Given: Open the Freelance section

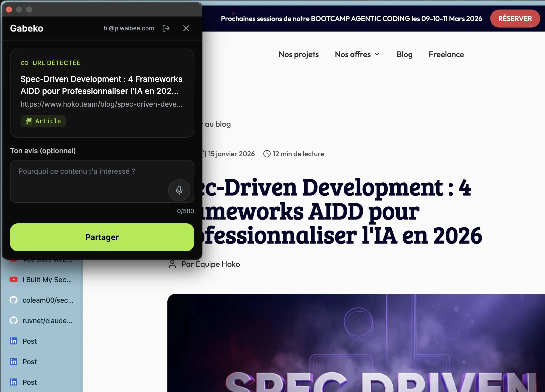Looking at the screenshot, I should pyautogui.click(x=446, y=54).
